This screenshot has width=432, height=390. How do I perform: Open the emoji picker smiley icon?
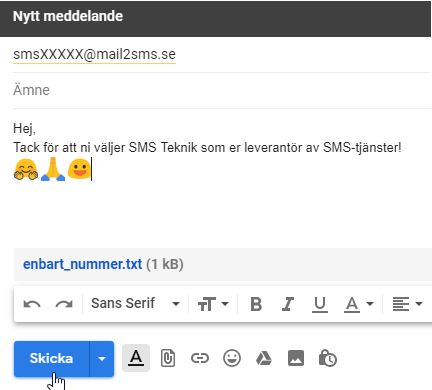click(x=232, y=358)
